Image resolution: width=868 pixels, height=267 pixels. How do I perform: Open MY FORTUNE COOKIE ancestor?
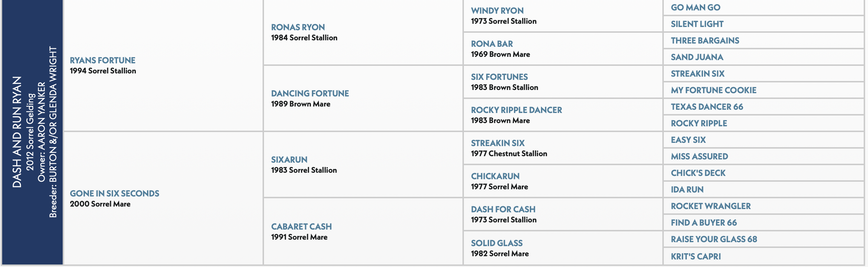pyautogui.click(x=713, y=90)
